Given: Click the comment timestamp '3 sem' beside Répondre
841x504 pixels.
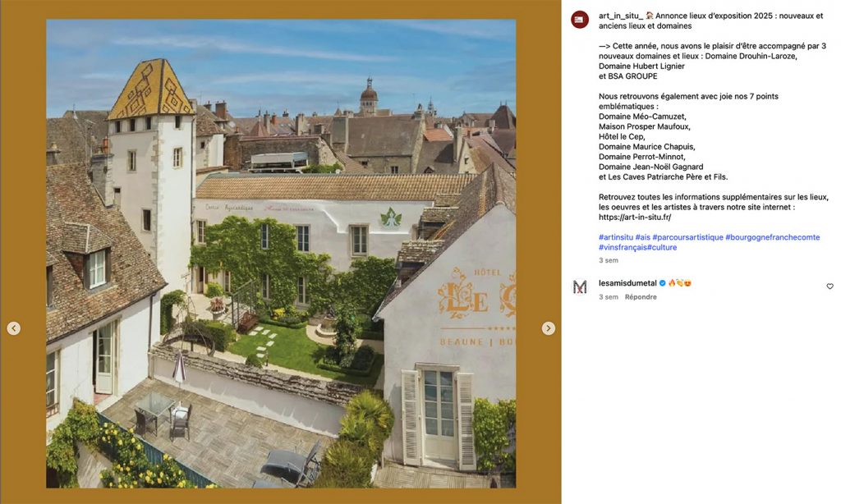Looking at the screenshot, I should click(609, 296).
